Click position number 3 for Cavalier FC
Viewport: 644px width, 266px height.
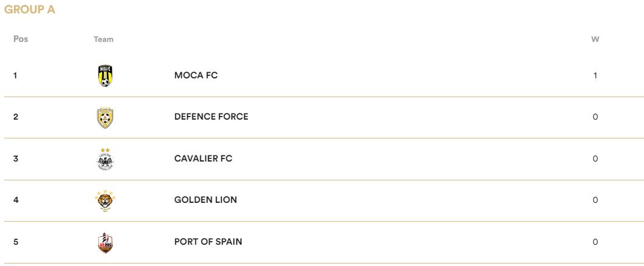16,159
